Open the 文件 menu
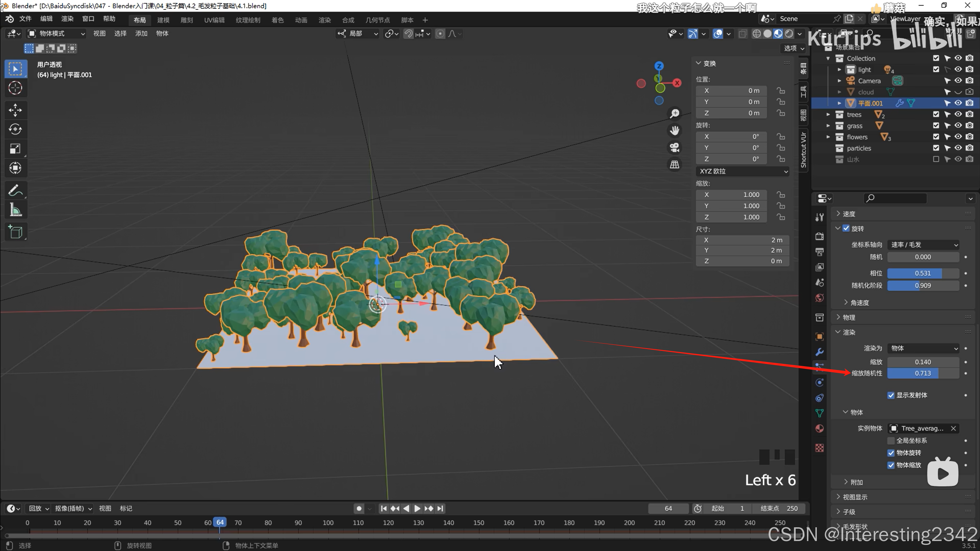This screenshot has height=551, width=980. click(x=25, y=19)
